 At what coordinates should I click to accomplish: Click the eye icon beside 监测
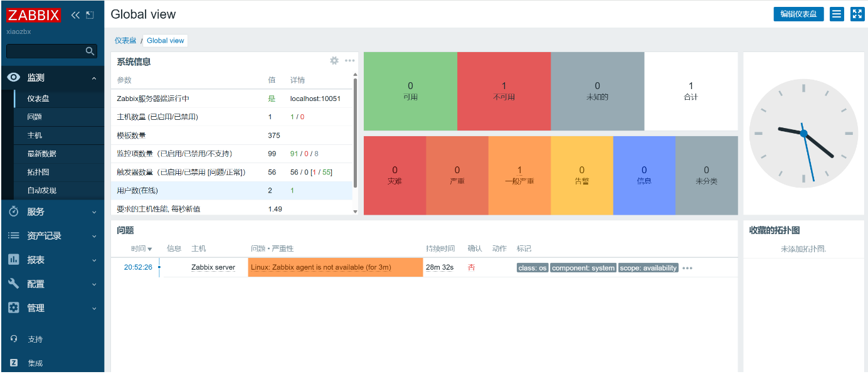click(x=14, y=78)
